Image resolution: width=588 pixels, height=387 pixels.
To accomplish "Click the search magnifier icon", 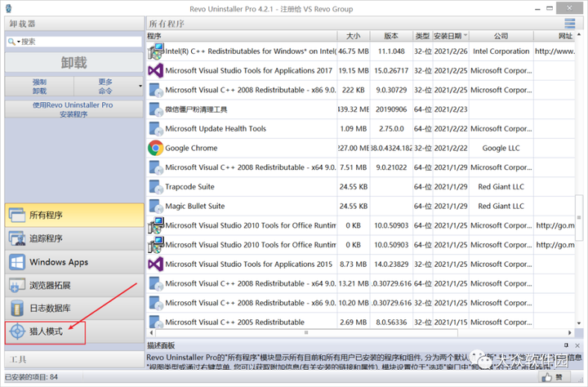I will 11,42.
